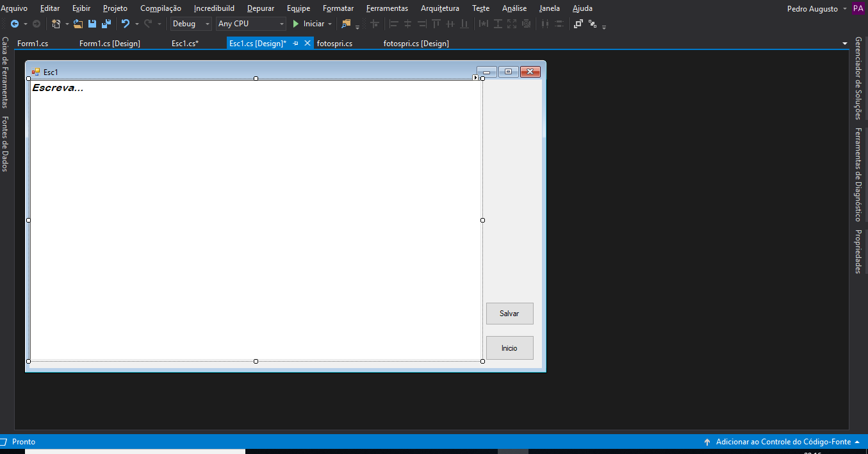Select the Inicio button on the form
Viewport: 868px width, 454px height.
point(509,348)
